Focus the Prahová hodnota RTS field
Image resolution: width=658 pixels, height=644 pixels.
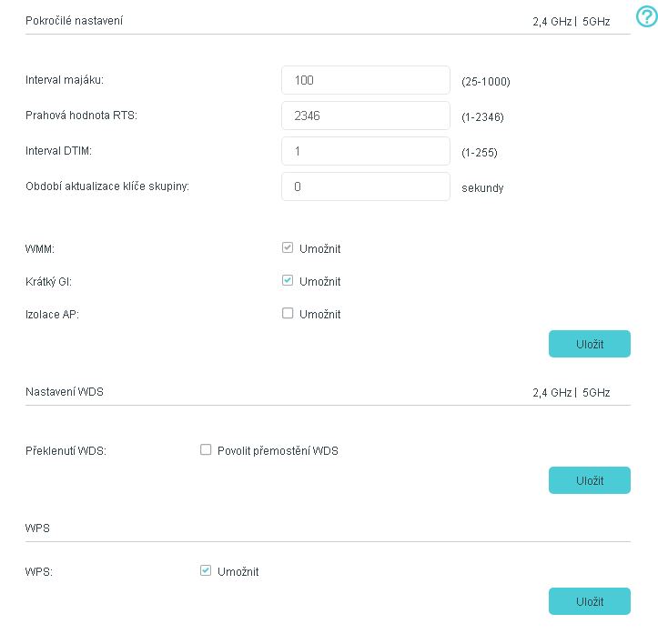pos(366,116)
